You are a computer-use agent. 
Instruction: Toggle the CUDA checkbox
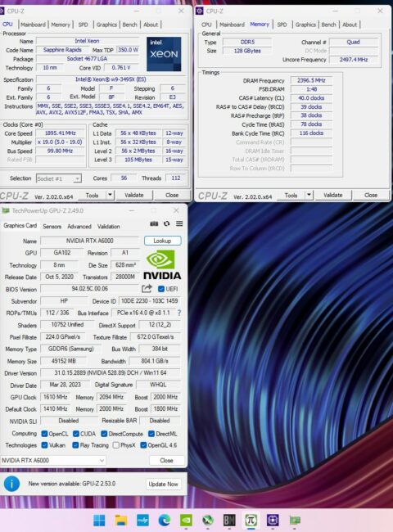click(x=76, y=434)
